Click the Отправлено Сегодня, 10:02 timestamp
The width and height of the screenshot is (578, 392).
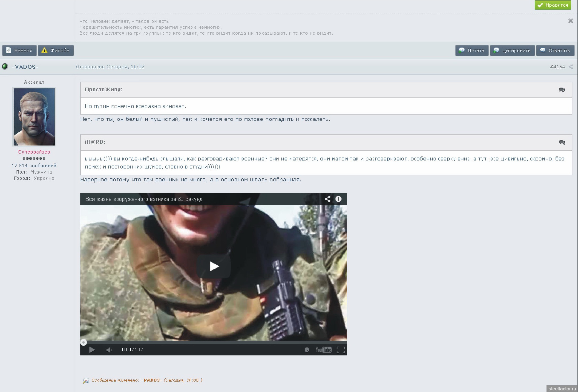tap(110, 67)
